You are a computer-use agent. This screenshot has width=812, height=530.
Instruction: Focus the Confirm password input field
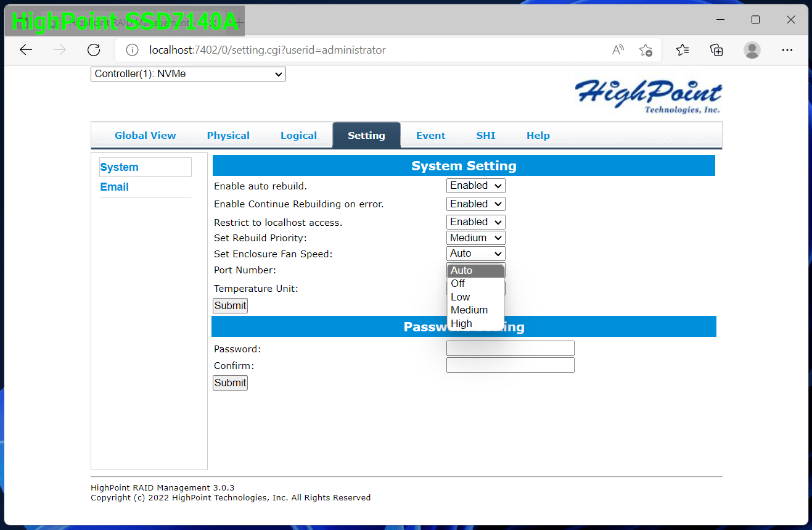pyautogui.click(x=511, y=365)
